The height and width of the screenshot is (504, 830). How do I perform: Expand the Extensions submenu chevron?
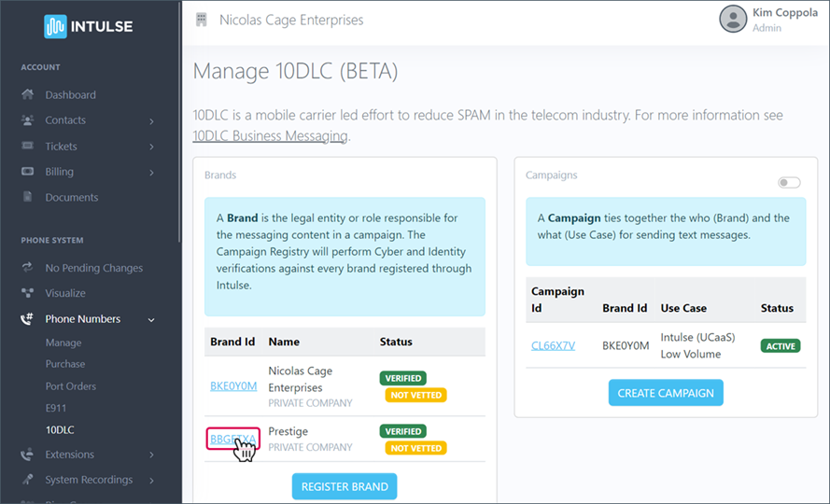pyautogui.click(x=151, y=455)
